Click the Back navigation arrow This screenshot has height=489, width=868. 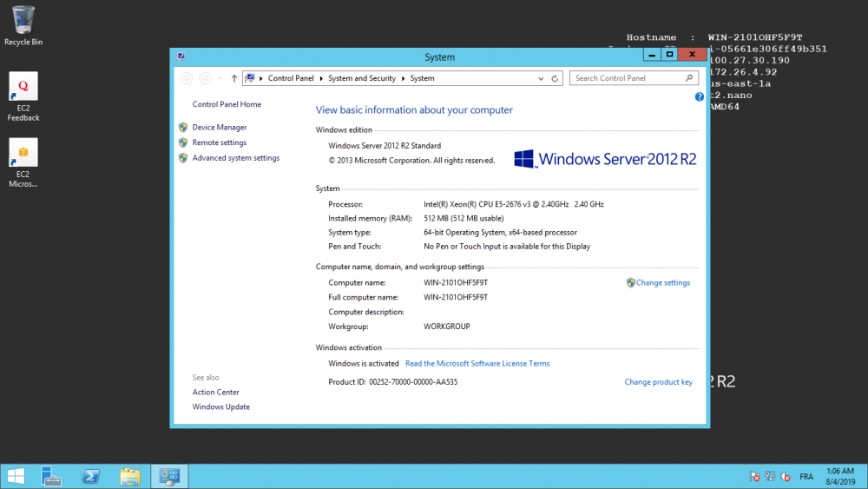[x=187, y=79]
